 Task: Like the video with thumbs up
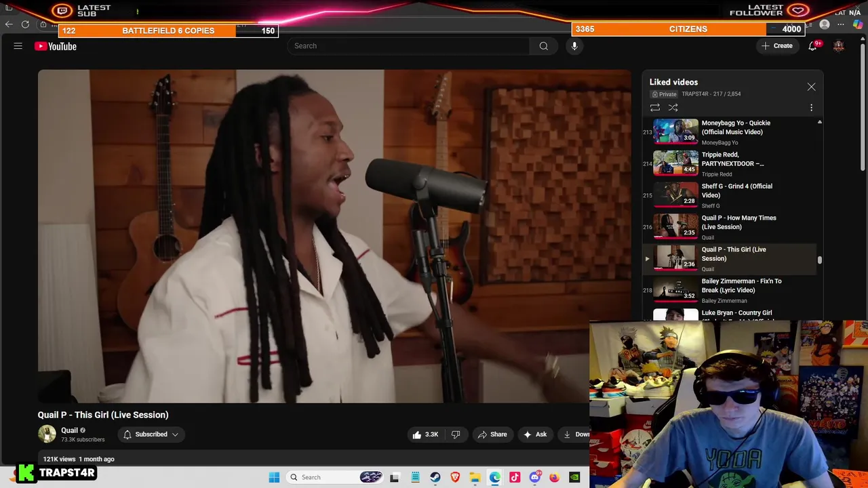425,434
